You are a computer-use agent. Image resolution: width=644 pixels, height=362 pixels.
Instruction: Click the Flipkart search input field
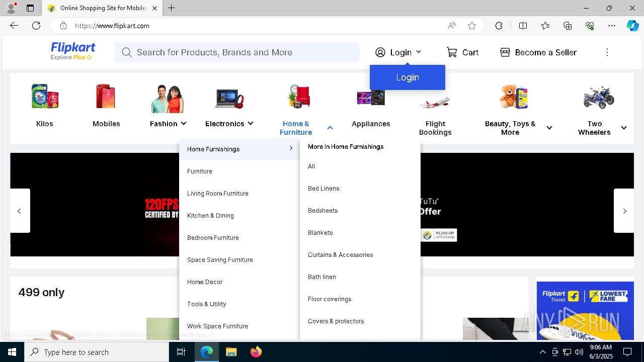237,52
